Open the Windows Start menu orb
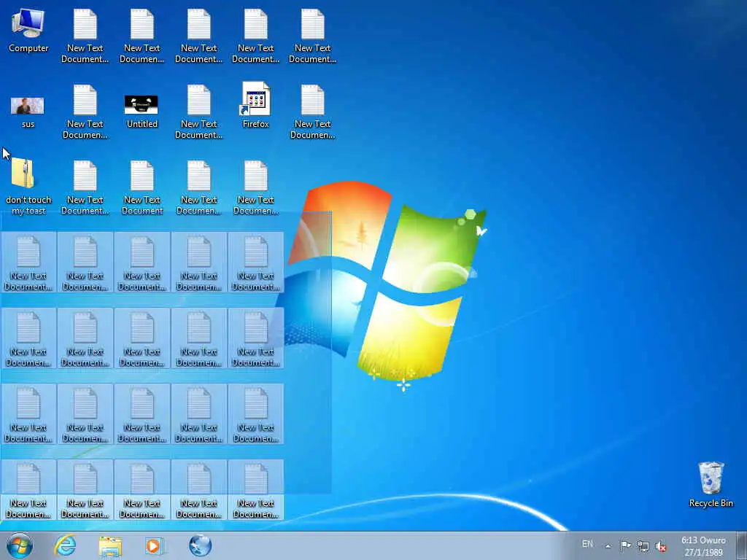The height and width of the screenshot is (560, 747). click(20, 545)
